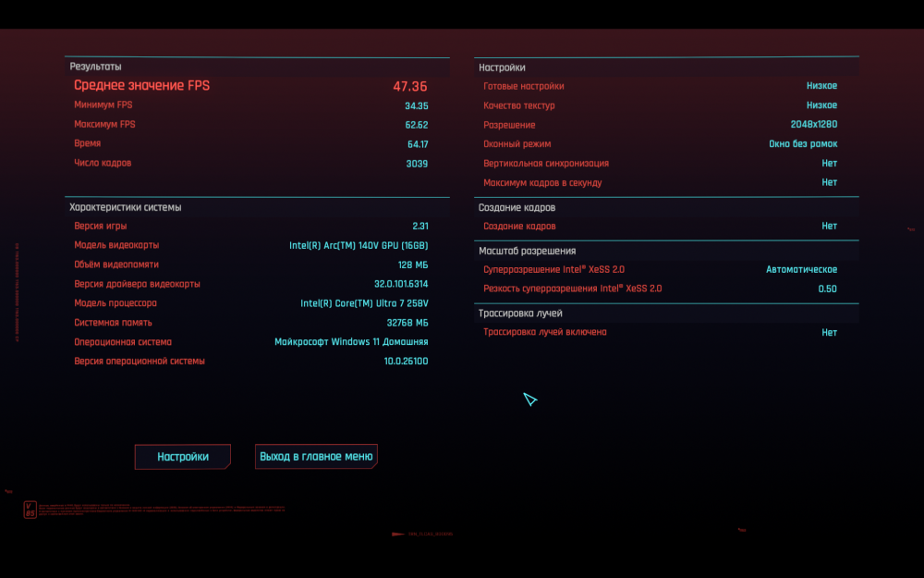Click the XeSS 2.0 value Автоматическое
Viewport: 924px width, 578px height.
point(801,269)
